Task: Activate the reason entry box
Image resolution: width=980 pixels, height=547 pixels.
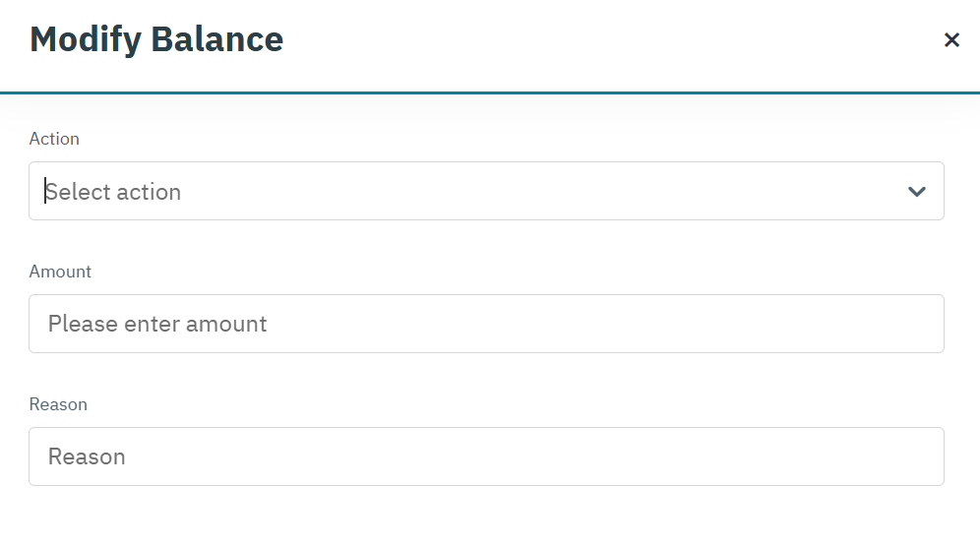Action: [x=486, y=456]
